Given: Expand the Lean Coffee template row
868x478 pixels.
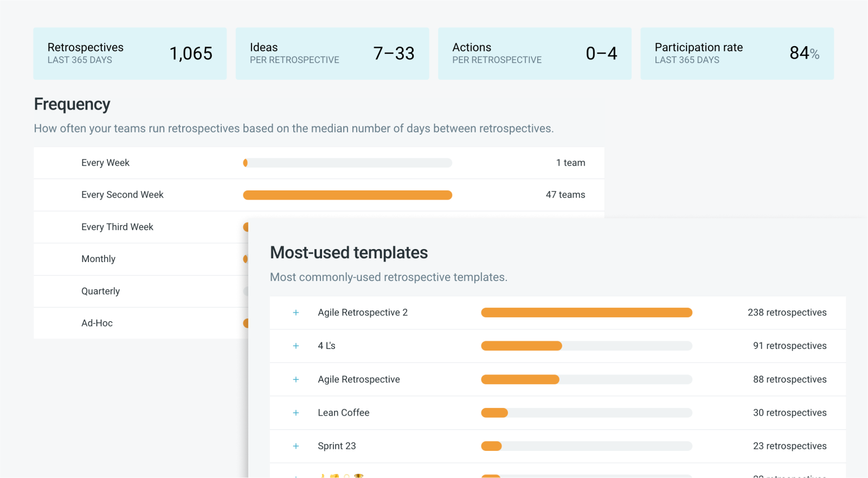Looking at the screenshot, I should (296, 412).
